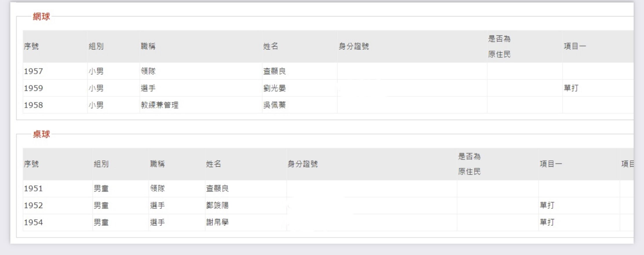The width and height of the screenshot is (644, 255).
Task: Click the name 鄭竣陽
Action: (217, 206)
